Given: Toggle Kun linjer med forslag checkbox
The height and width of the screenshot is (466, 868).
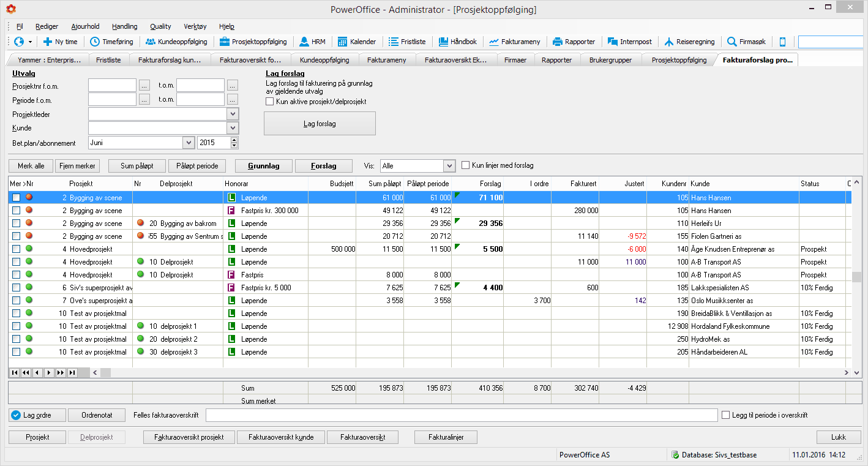Looking at the screenshot, I should click(x=466, y=165).
